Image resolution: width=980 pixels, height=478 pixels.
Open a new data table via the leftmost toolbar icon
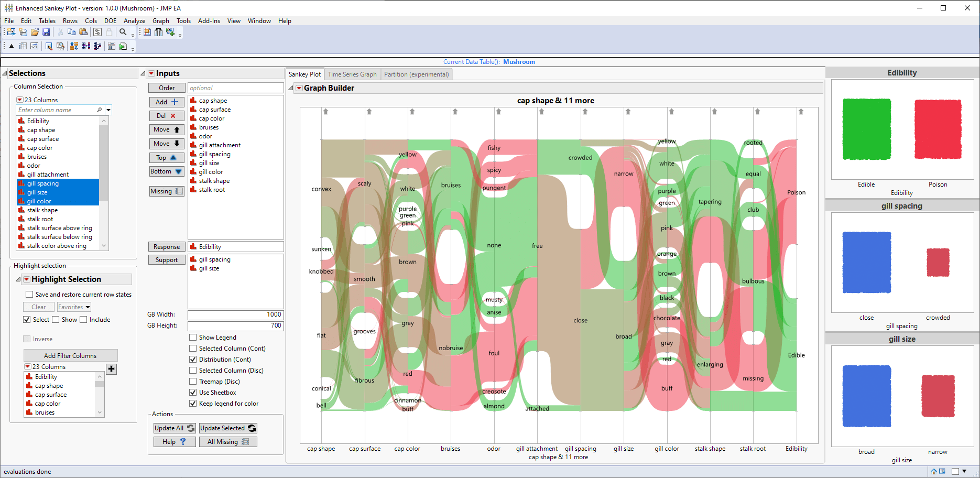(10, 31)
